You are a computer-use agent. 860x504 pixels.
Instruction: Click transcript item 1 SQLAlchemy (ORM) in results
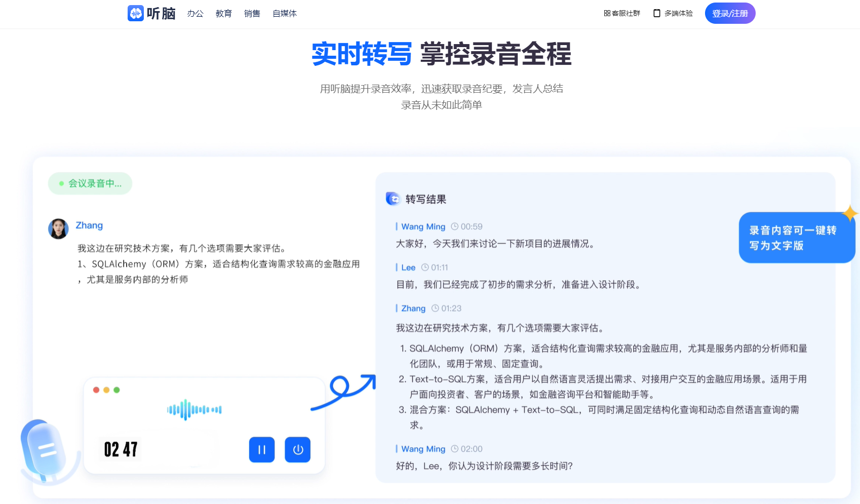pos(603,356)
